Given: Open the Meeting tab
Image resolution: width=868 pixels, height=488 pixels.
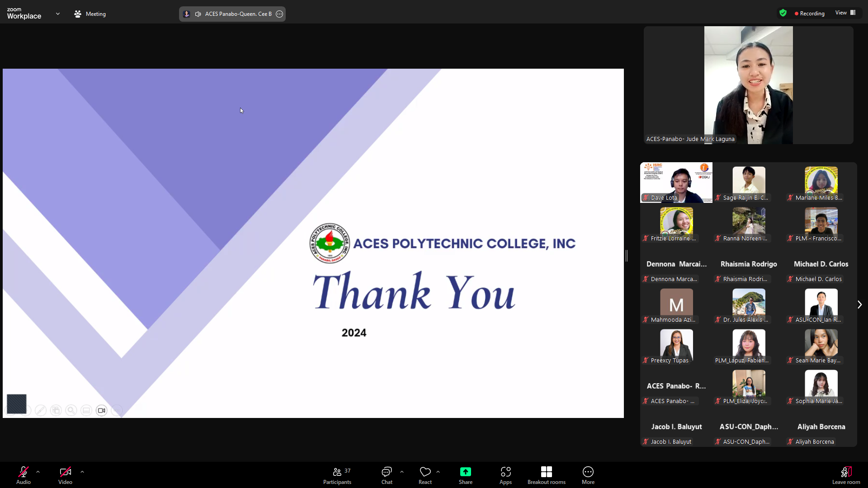Looking at the screenshot, I should point(90,14).
